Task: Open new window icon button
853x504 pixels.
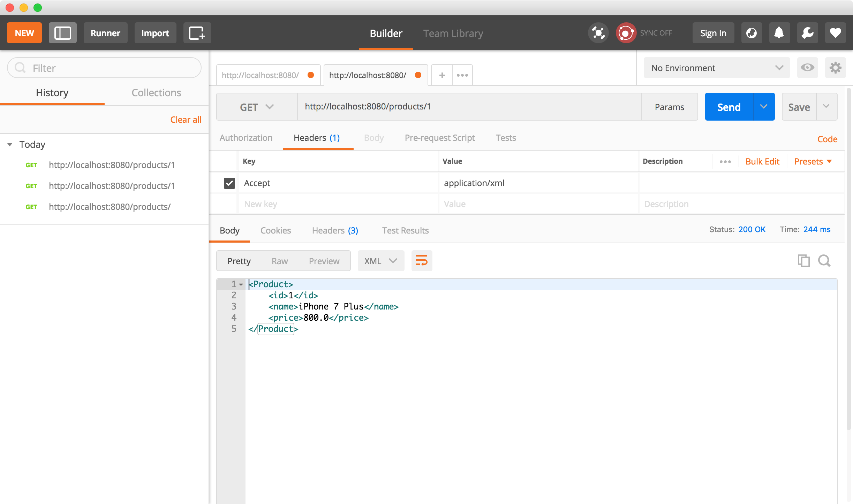Action: pos(197,33)
